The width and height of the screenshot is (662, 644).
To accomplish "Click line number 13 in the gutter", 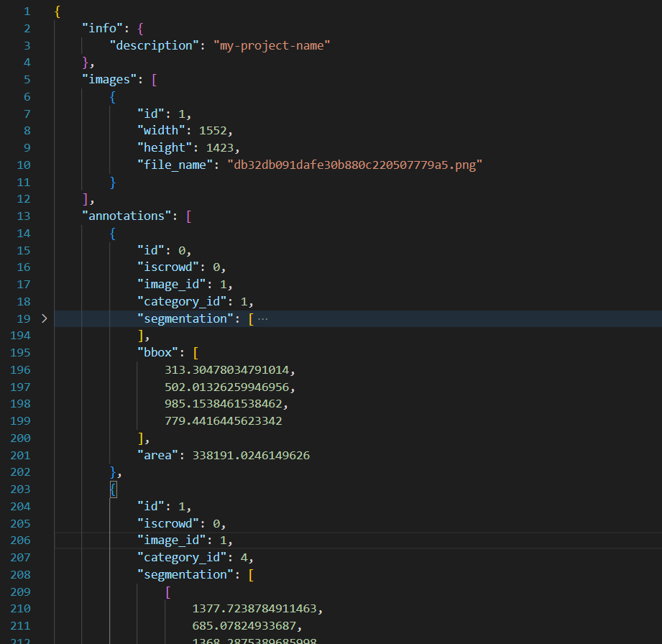I will (x=24, y=216).
